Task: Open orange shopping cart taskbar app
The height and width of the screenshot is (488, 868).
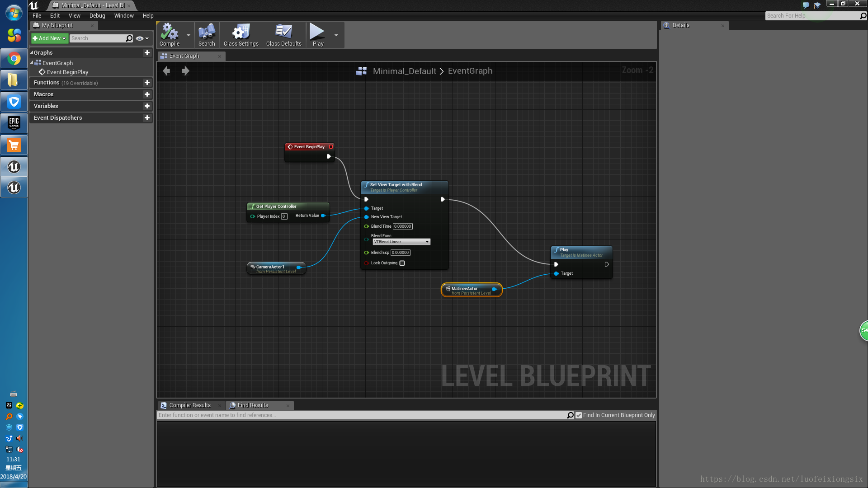Action: [x=14, y=145]
